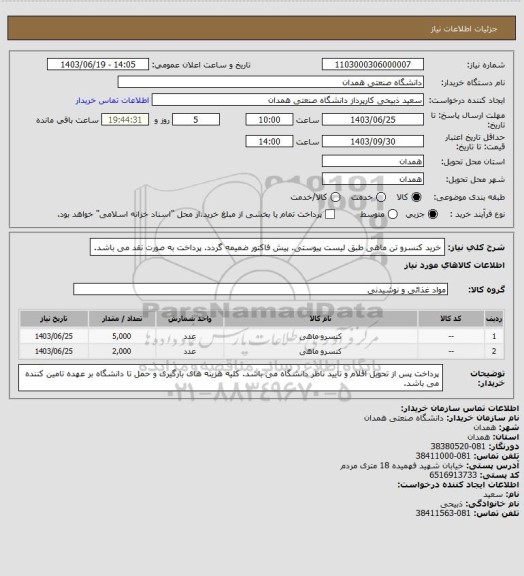Open the buyer contact information link
Screen dimensions: 524x576
click(x=112, y=100)
